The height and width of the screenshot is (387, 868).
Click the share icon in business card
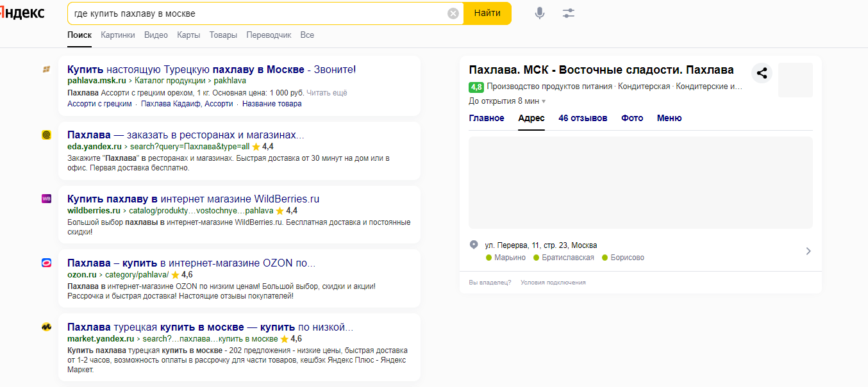[762, 73]
